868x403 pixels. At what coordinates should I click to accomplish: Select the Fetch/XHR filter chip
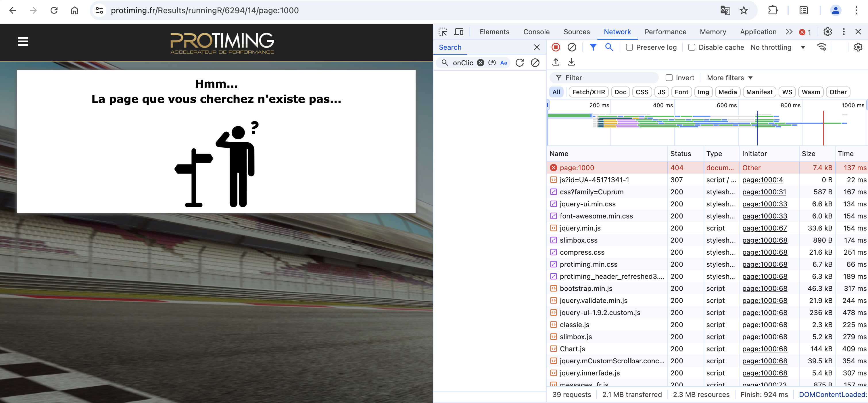pos(588,92)
